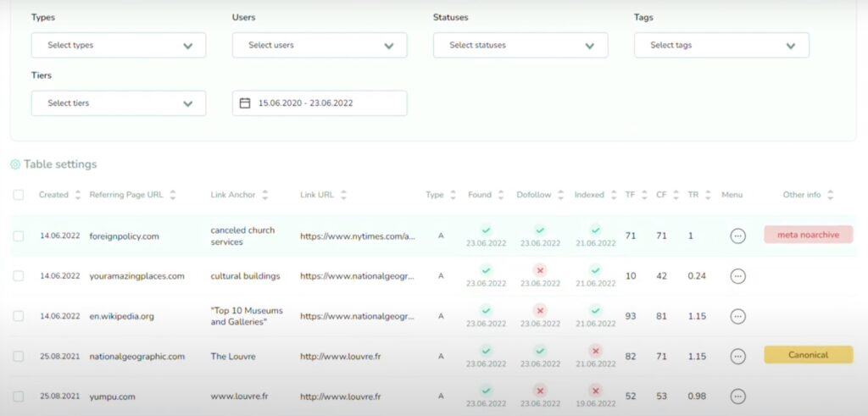Click the Table settings gear icon
The image size is (868, 416).
coord(15,164)
